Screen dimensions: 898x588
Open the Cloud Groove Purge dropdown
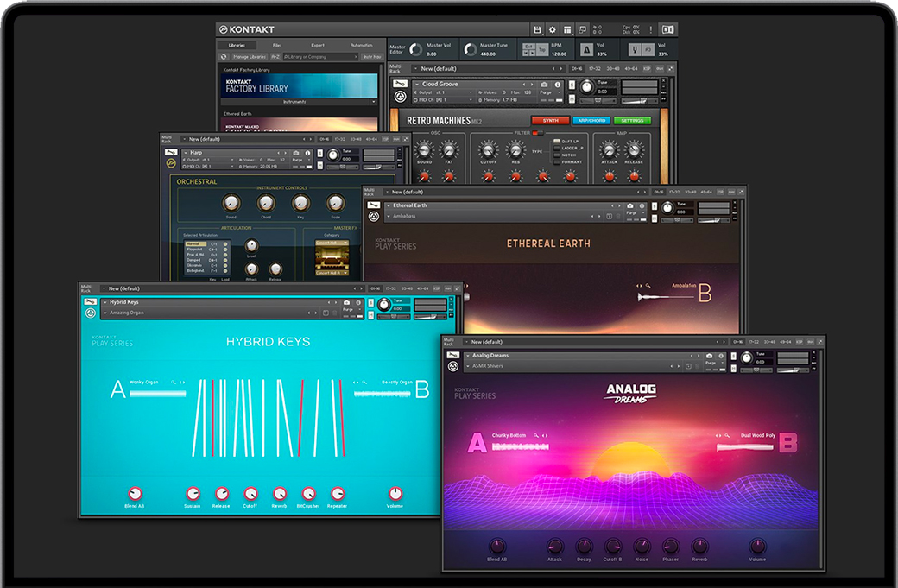pos(546,92)
